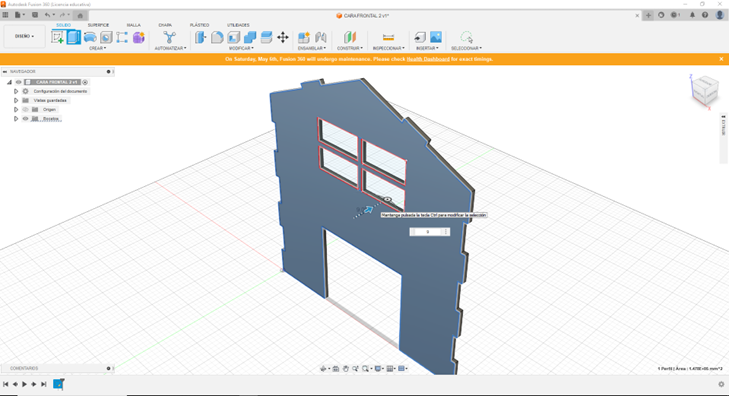Click the Insert Derive icon

coord(420,37)
